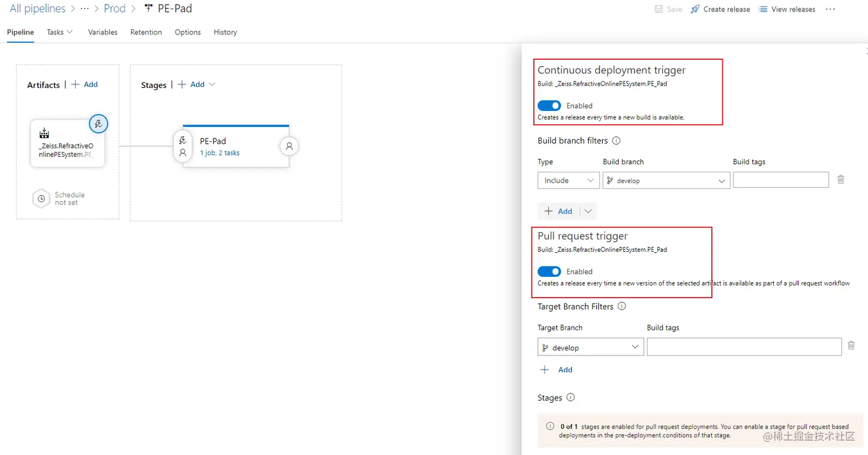Click the plus icon to add a stage
868x455 pixels.
coord(182,84)
